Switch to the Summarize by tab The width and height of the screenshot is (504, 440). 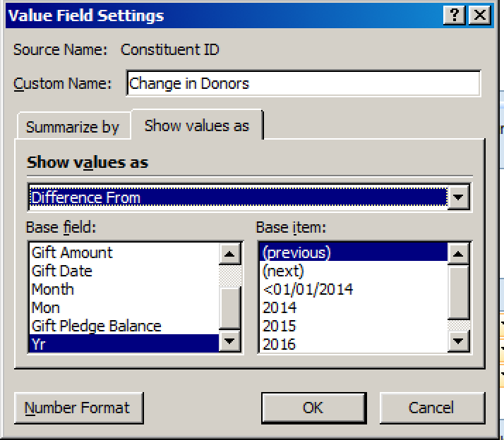pyautogui.click(x=73, y=126)
